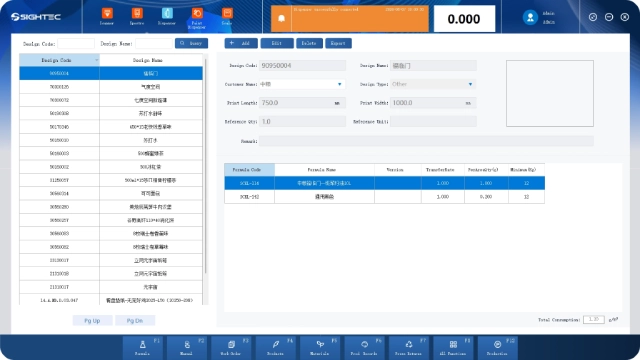The image size is (640, 360).
Task: Open the Products module (F4)
Action: (276, 347)
